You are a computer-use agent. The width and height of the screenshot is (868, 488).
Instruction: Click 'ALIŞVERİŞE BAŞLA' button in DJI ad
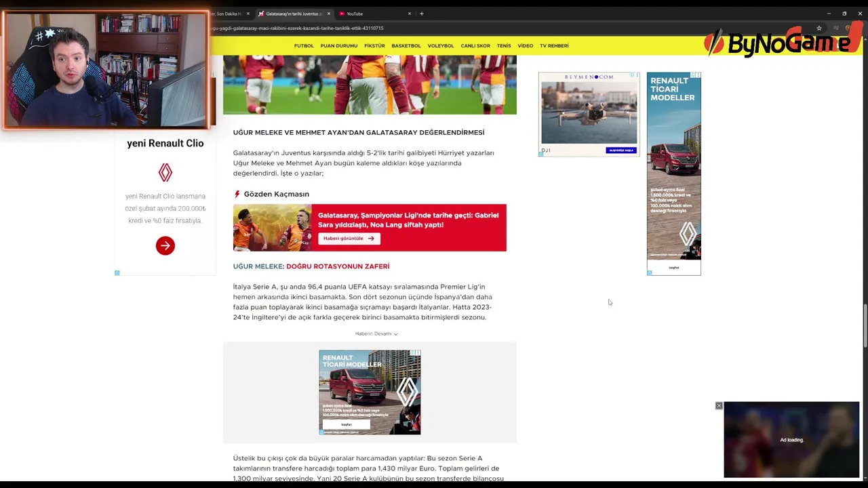tap(621, 150)
